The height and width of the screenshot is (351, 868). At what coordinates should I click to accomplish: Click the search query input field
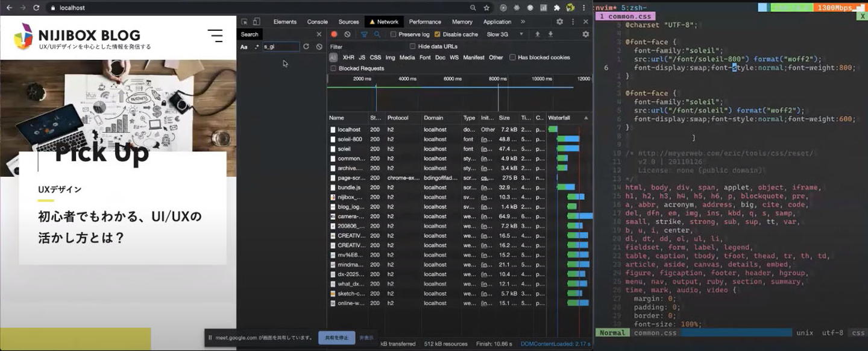[x=281, y=46]
